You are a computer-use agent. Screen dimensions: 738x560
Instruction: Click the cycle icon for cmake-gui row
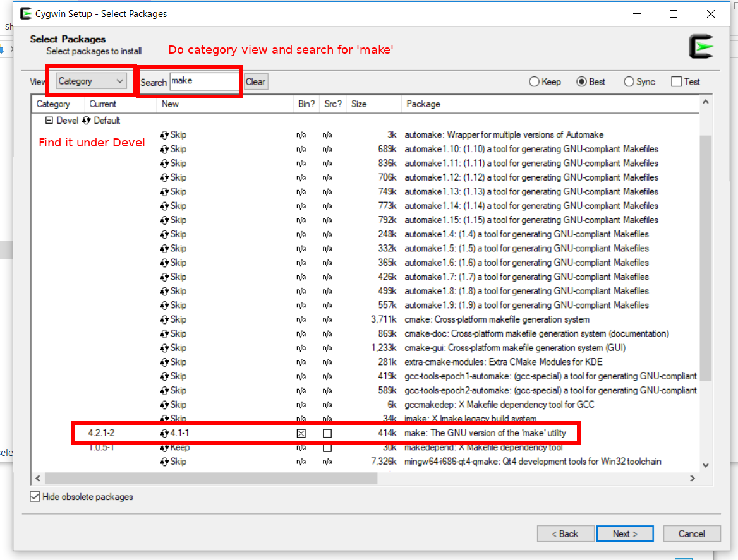[165, 348]
